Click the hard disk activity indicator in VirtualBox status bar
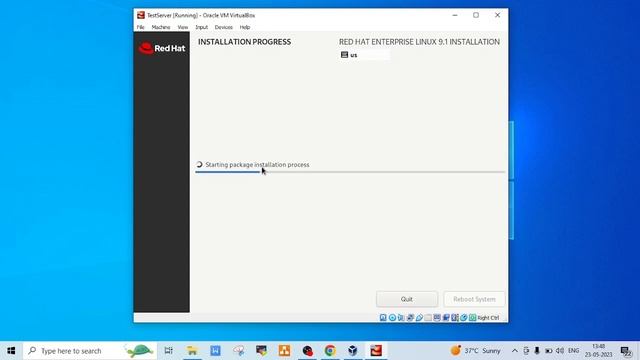Screen dimensions: 640x360 click(x=383, y=318)
